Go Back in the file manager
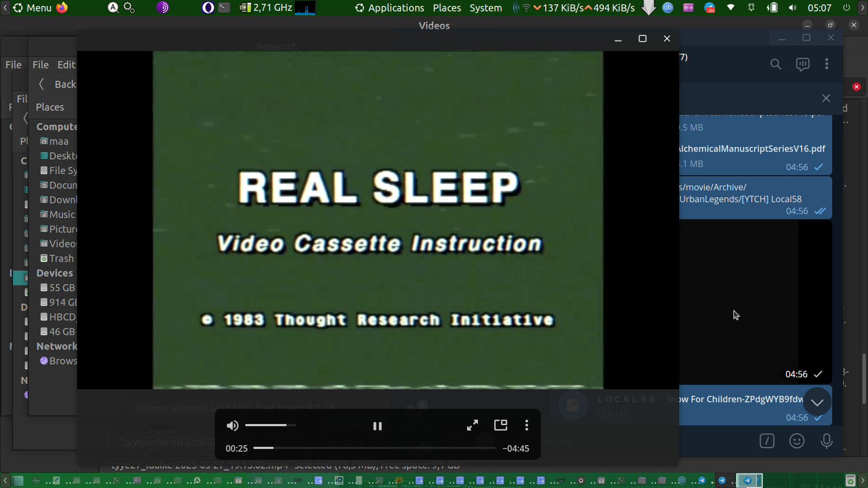This screenshot has width=868, height=488. (58, 84)
